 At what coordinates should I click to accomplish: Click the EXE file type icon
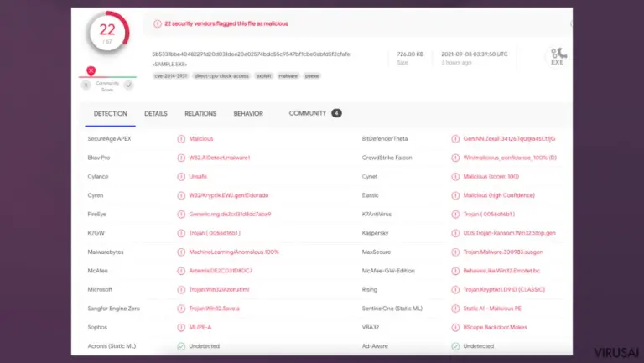tap(558, 56)
